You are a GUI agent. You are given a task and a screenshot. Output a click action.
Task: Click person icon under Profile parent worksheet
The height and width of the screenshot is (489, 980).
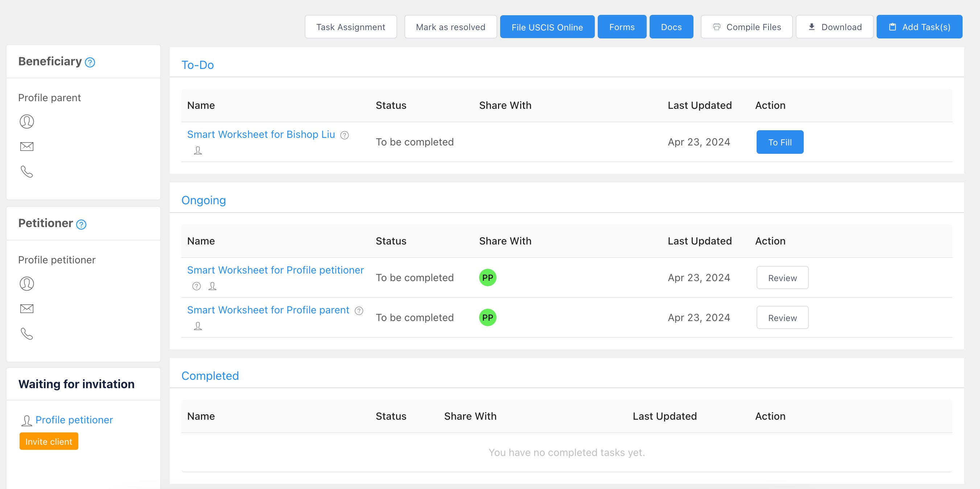click(198, 326)
